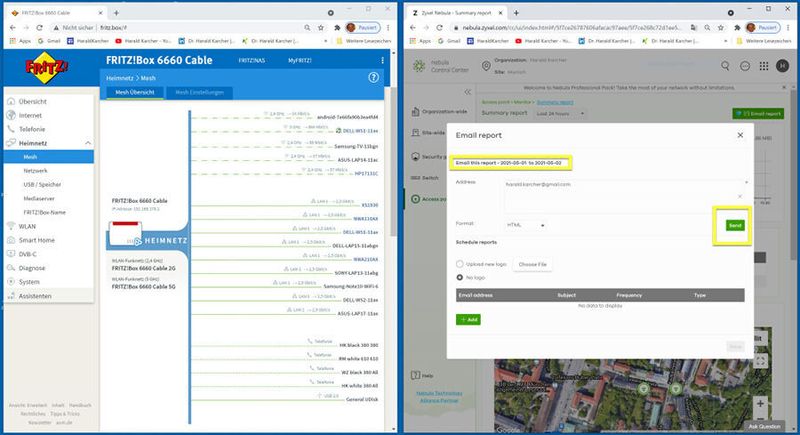The width and height of the screenshot is (800, 435).
Task: Close the Email report dialog
Action: click(x=740, y=135)
